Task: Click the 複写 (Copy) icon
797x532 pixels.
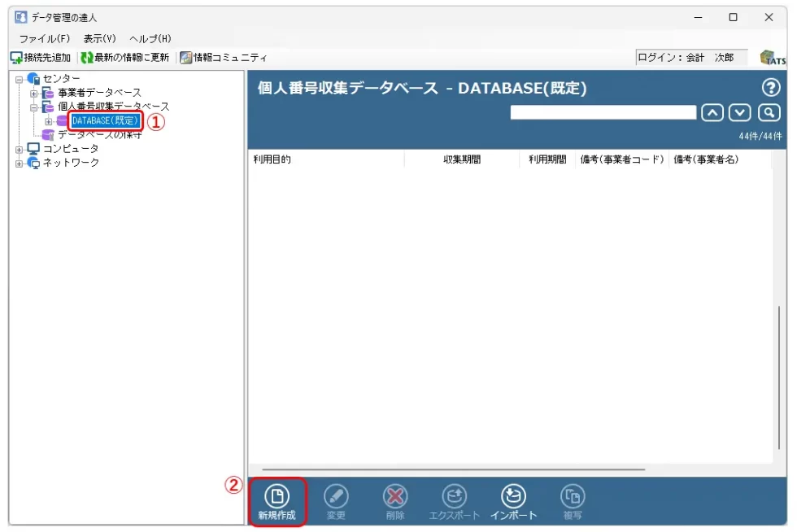Action: (573, 495)
